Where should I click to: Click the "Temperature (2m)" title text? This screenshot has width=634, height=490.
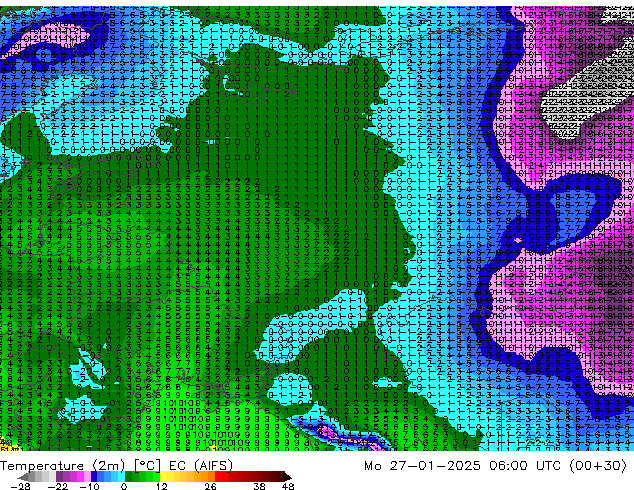point(63,466)
